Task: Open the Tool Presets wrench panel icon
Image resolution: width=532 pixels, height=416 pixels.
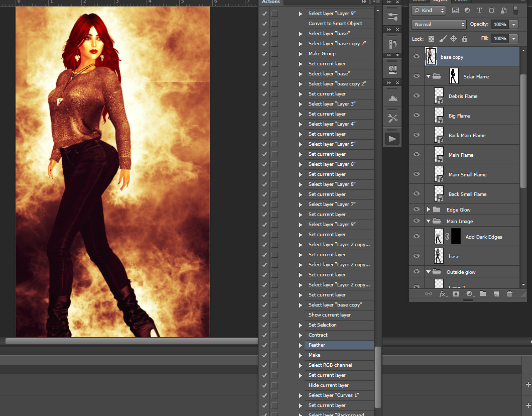Action: [392, 118]
